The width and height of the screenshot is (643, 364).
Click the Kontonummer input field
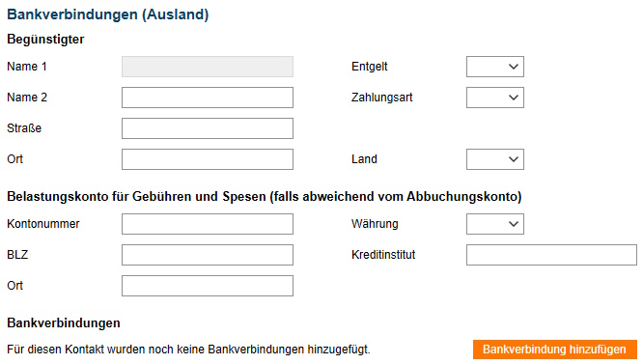208,224
